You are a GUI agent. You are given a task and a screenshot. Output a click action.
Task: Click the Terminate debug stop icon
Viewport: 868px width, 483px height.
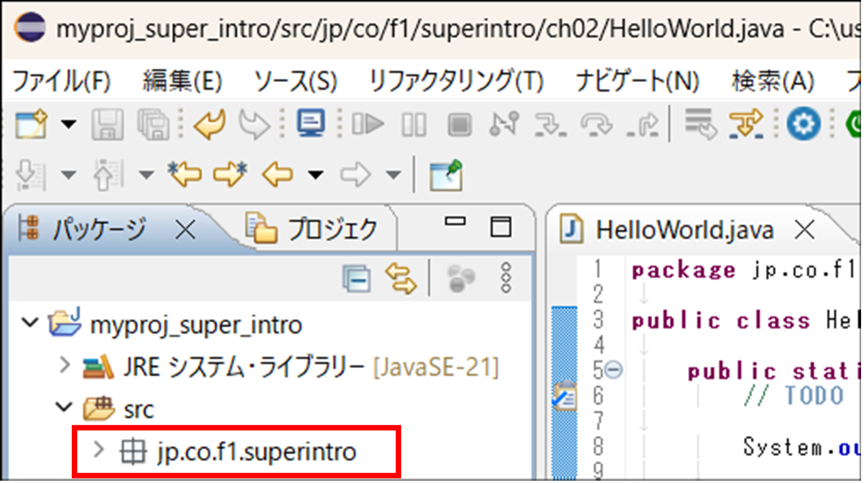(x=459, y=125)
